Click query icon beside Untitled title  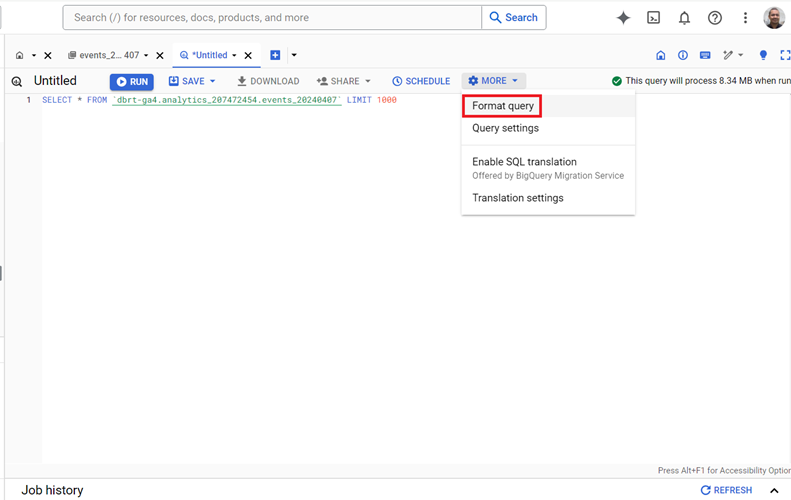coord(17,81)
